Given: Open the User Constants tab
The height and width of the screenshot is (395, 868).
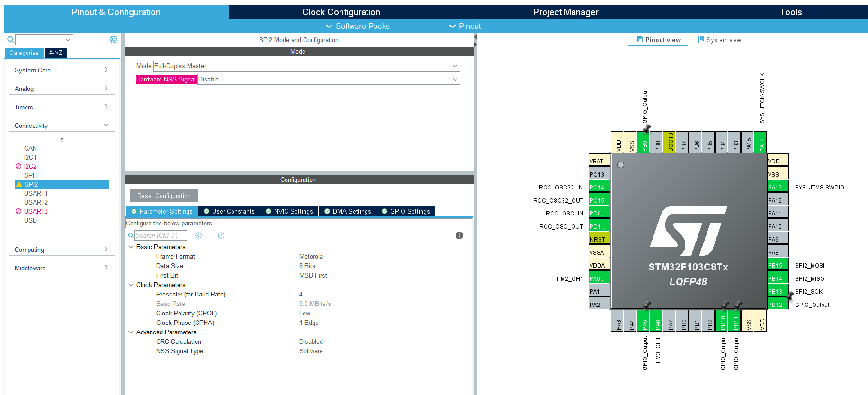Looking at the screenshot, I should [x=229, y=211].
